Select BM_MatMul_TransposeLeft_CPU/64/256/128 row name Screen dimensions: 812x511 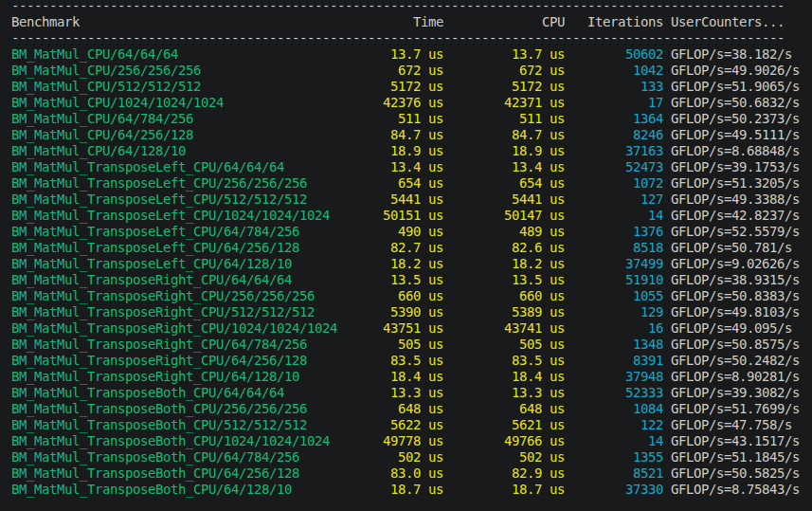point(155,247)
